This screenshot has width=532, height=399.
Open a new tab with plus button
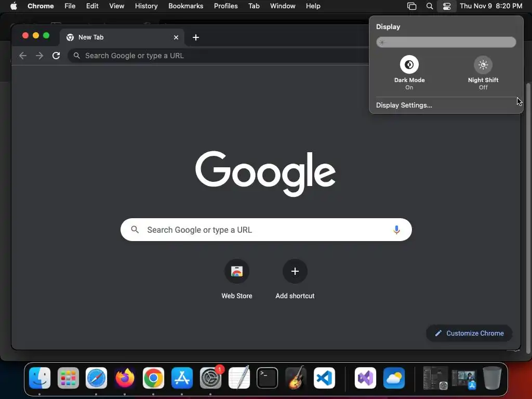pos(196,37)
